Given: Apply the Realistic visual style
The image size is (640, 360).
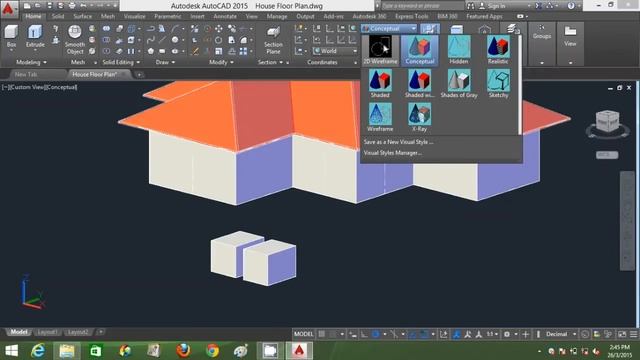Looking at the screenshot, I should 498,50.
